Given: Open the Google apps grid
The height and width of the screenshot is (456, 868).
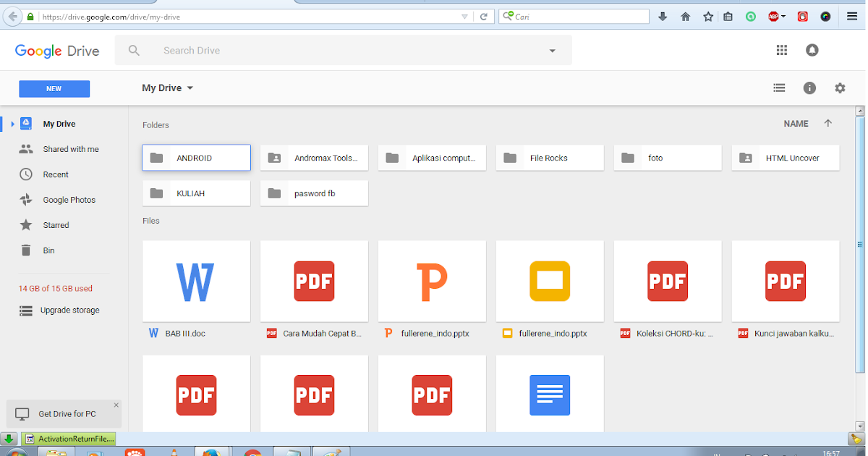Looking at the screenshot, I should pyautogui.click(x=781, y=50).
